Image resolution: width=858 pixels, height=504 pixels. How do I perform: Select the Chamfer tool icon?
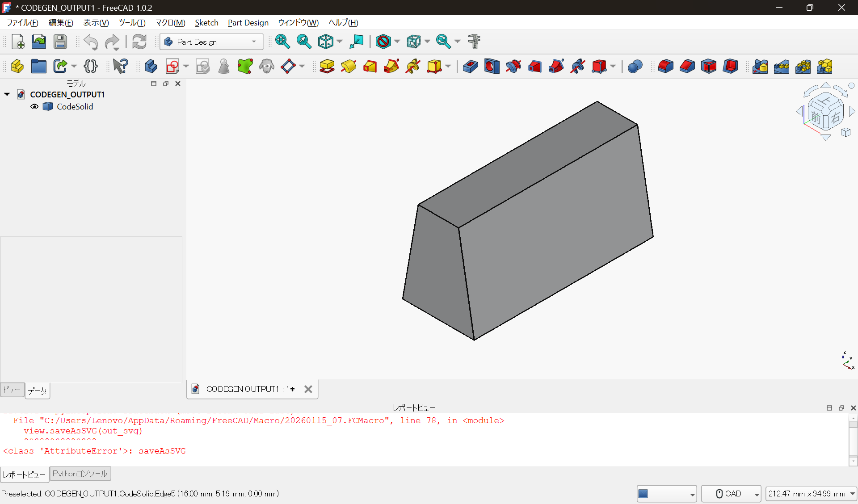tap(687, 67)
